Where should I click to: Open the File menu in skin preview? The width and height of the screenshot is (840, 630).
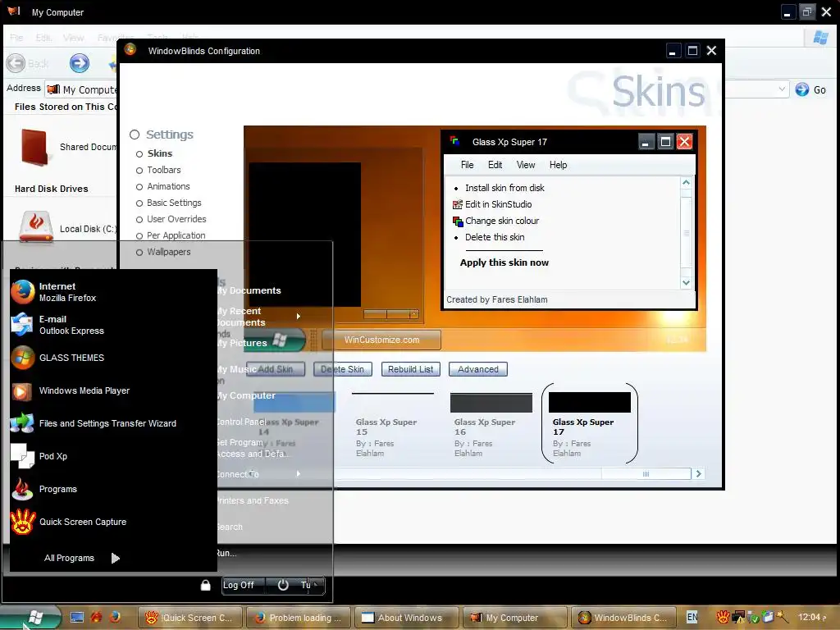pyautogui.click(x=467, y=165)
